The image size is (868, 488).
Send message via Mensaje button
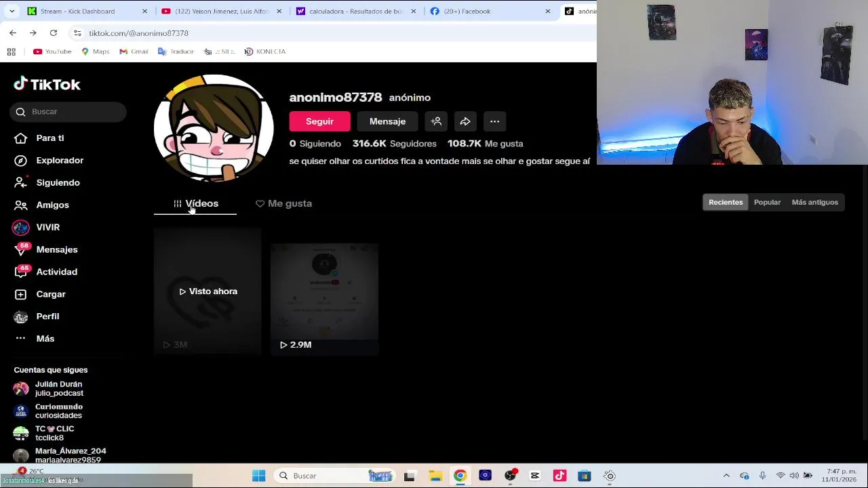387,121
